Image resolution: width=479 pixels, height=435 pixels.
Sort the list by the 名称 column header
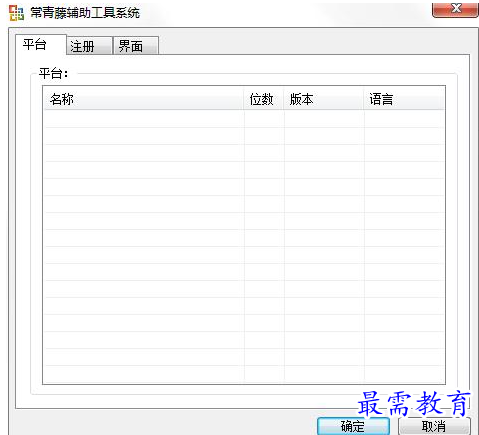click(x=144, y=99)
